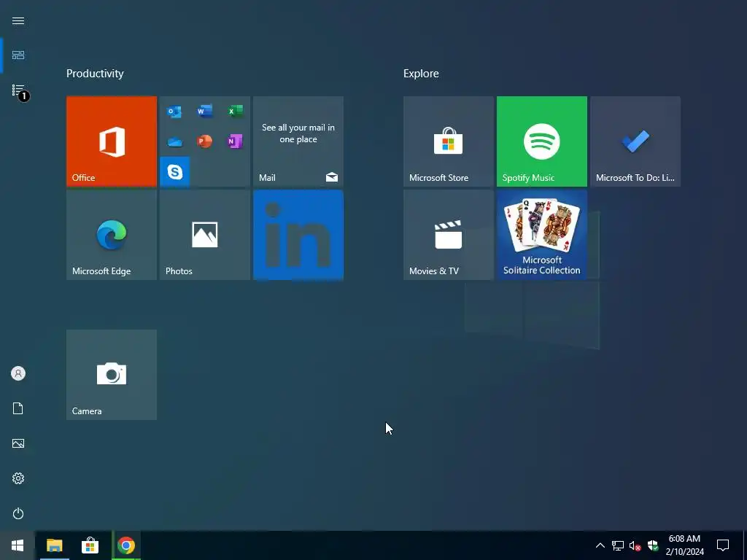Open Microsoft Store from the taskbar
Screen dimensions: 747x560
(x=90, y=545)
